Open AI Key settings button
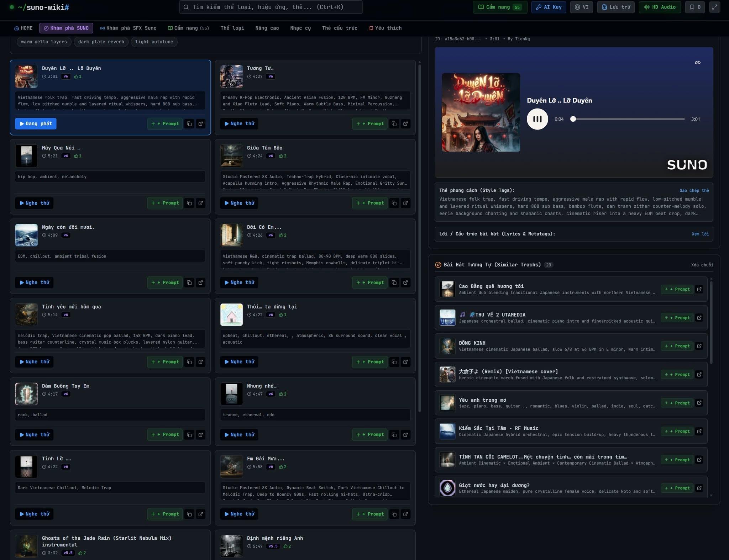The width and height of the screenshot is (729, 560). [x=549, y=7]
